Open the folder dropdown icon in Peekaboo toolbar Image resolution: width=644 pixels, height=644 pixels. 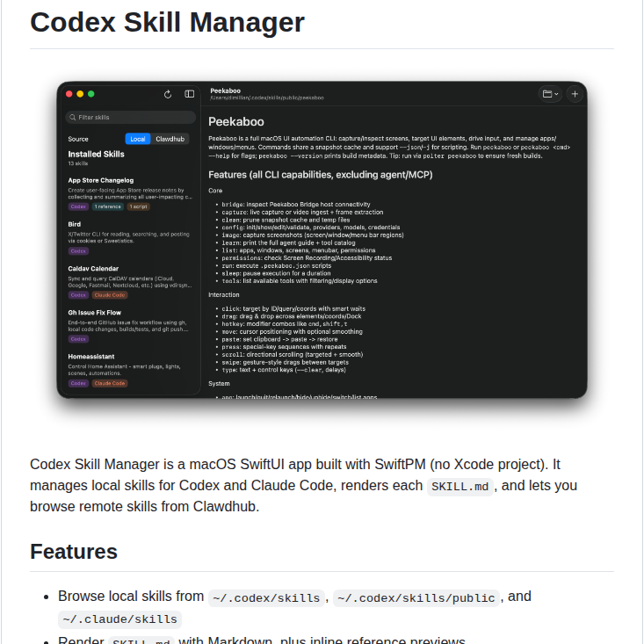pyautogui.click(x=550, y=94)
